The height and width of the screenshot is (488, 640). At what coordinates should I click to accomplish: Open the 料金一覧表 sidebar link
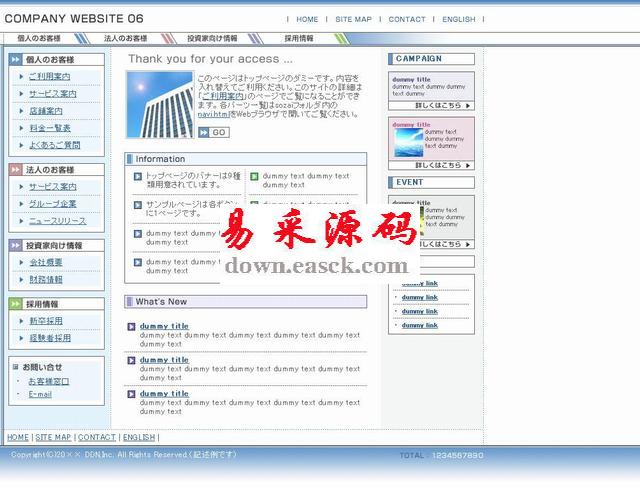[x=50, y=128]
